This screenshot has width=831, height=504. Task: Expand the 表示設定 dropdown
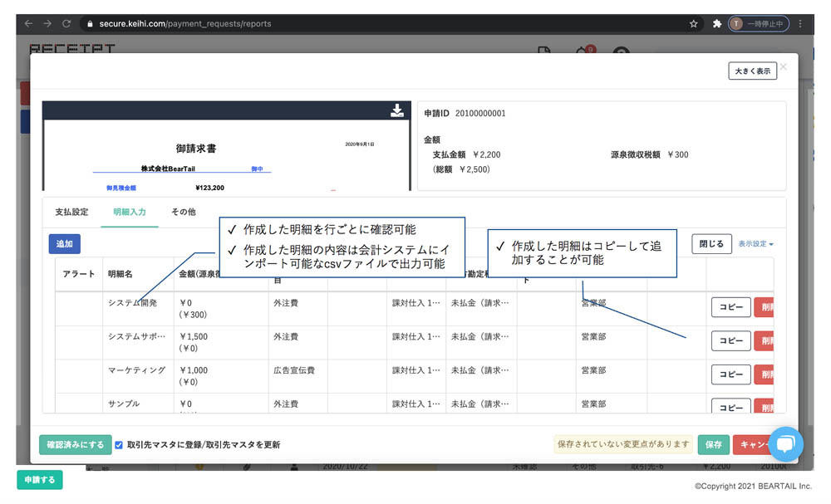755,244
